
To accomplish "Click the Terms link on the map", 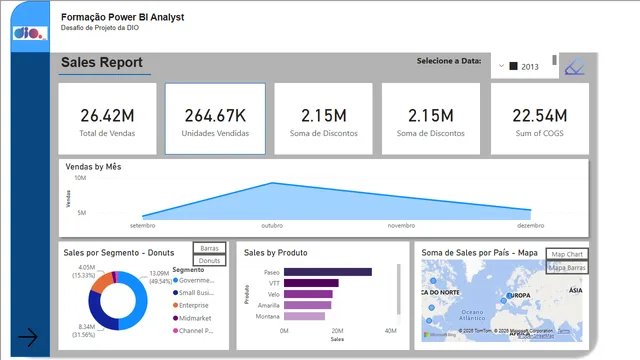I will (x=564, y=331).
